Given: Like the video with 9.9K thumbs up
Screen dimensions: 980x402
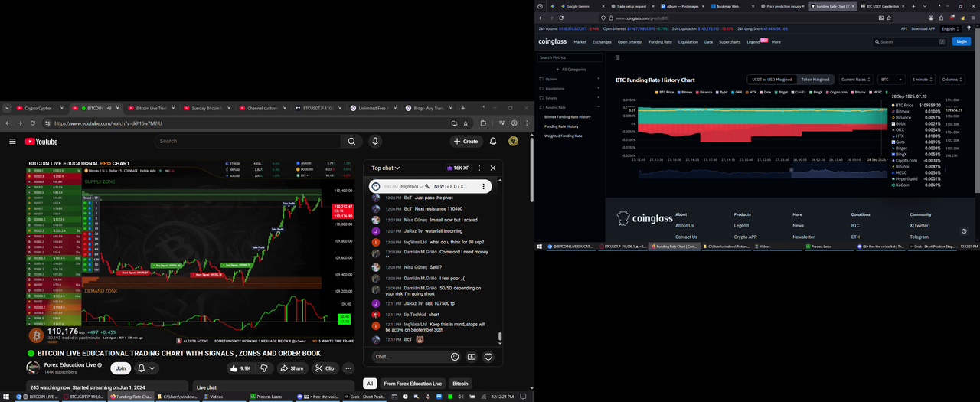Looking at the screenshot, I should (240, 368).
